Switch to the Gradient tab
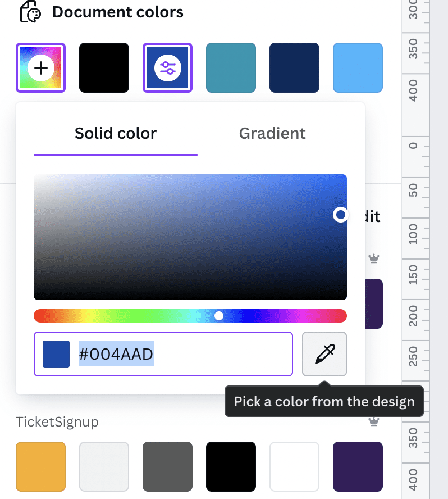 272,133
